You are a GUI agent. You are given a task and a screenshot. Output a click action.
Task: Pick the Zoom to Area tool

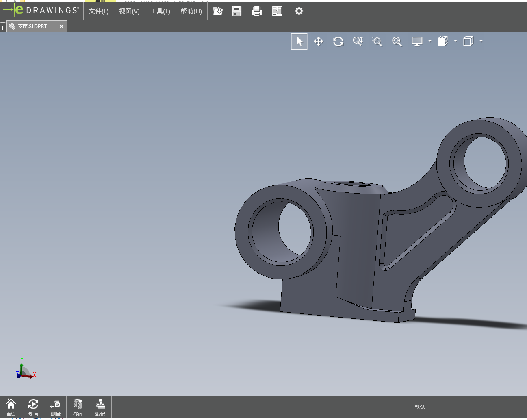377,41
